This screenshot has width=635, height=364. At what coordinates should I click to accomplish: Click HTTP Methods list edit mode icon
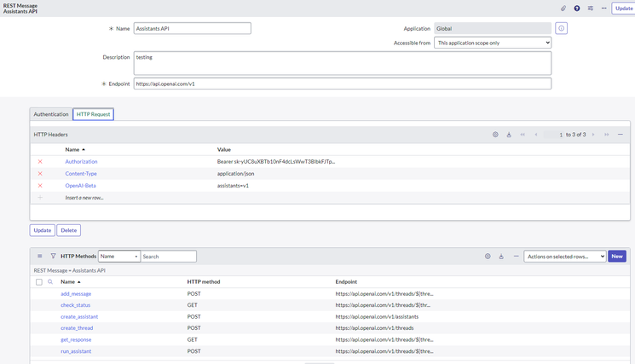pyautogui.click(x=501, y=257)
